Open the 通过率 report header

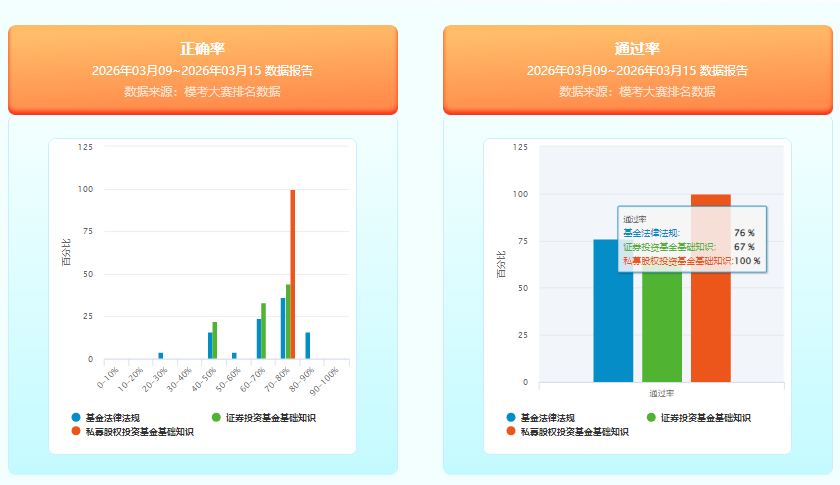637,69
